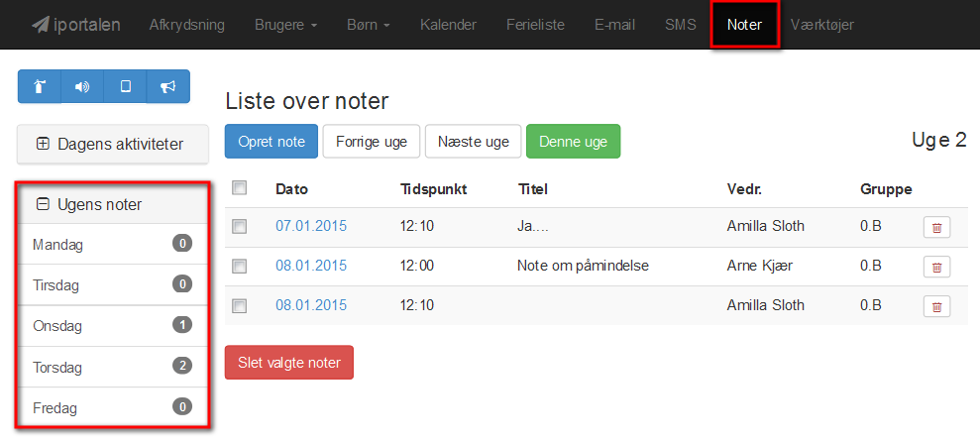Tick the select-all checkbox in the table header
The height and width of the screenshot is (442, 980).
pyautogui.click(x=240, y=187)
